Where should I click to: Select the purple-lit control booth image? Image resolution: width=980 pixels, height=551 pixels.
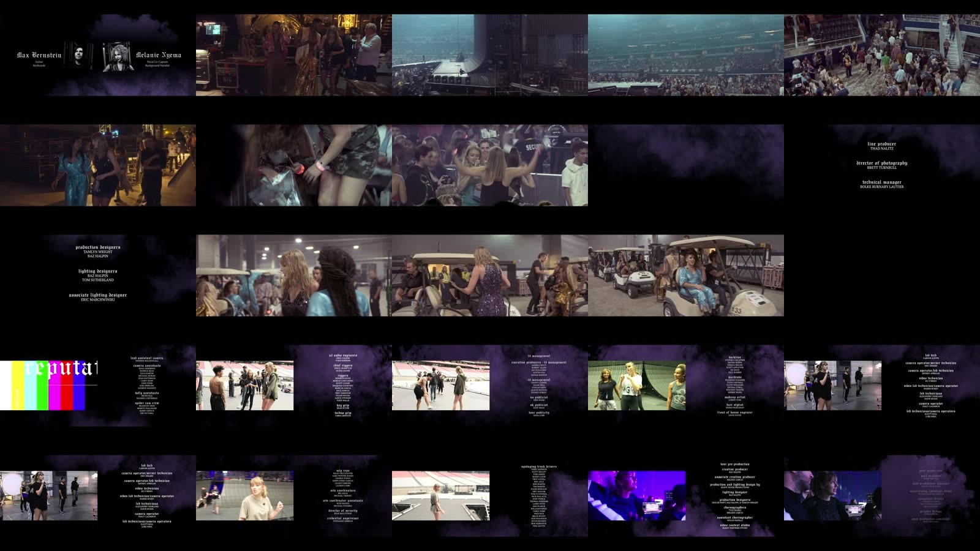click(x=637, y=495)
